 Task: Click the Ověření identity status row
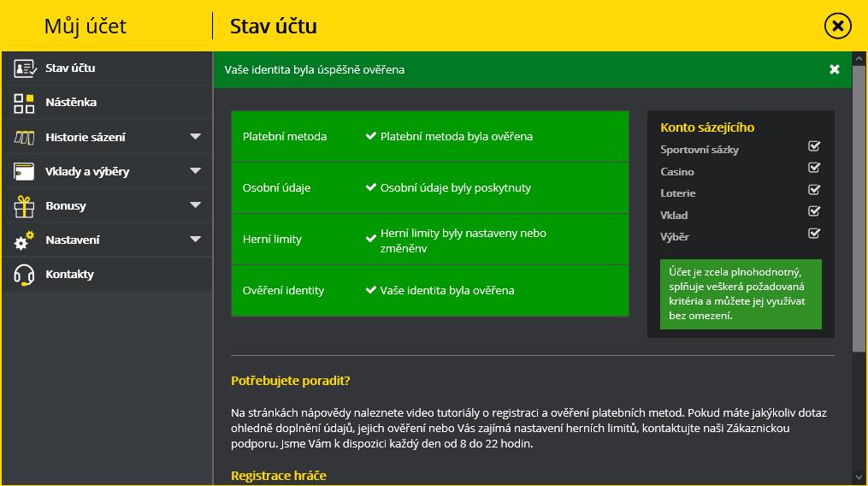coord(429,290)
